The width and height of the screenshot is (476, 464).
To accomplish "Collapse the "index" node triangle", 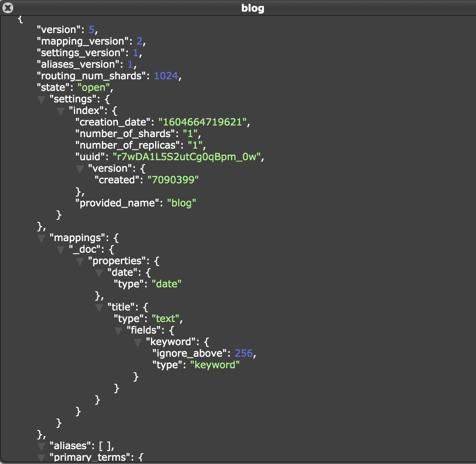I will (61, 111).
